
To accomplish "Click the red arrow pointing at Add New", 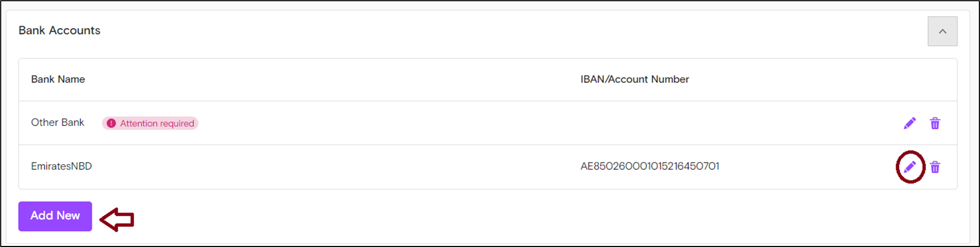I will click(x=117, y=219).
